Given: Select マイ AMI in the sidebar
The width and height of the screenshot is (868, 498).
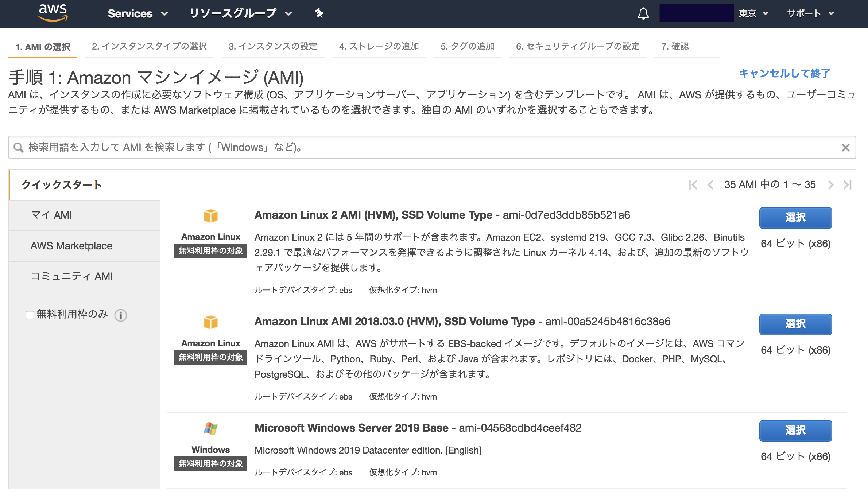Looking at the screenshot, I should (x=84, y=215).
